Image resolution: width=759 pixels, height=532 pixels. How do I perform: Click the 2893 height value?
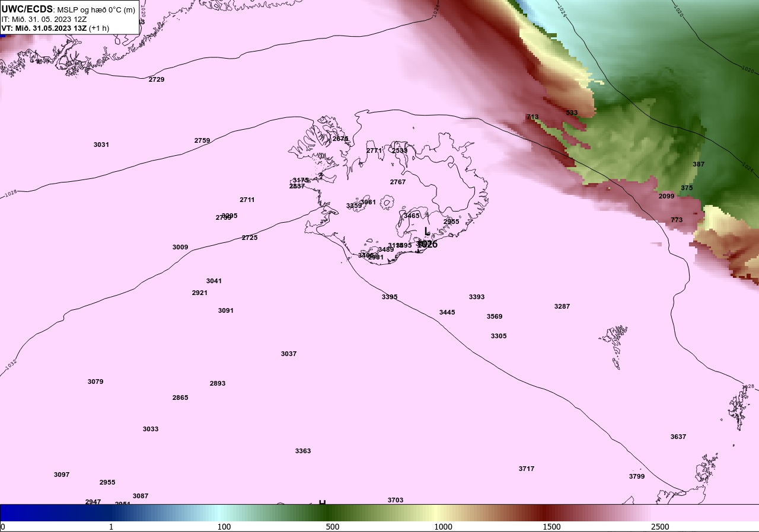218,383
